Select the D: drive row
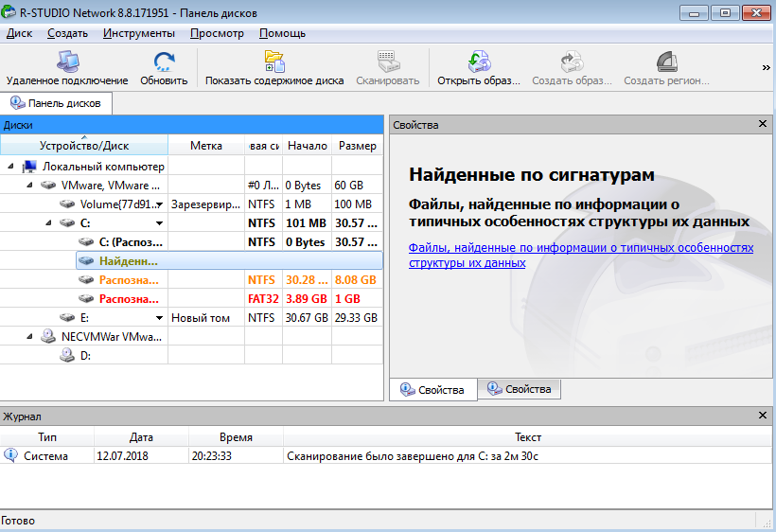The height and width of the screenshot is (532, 776). 191,355
